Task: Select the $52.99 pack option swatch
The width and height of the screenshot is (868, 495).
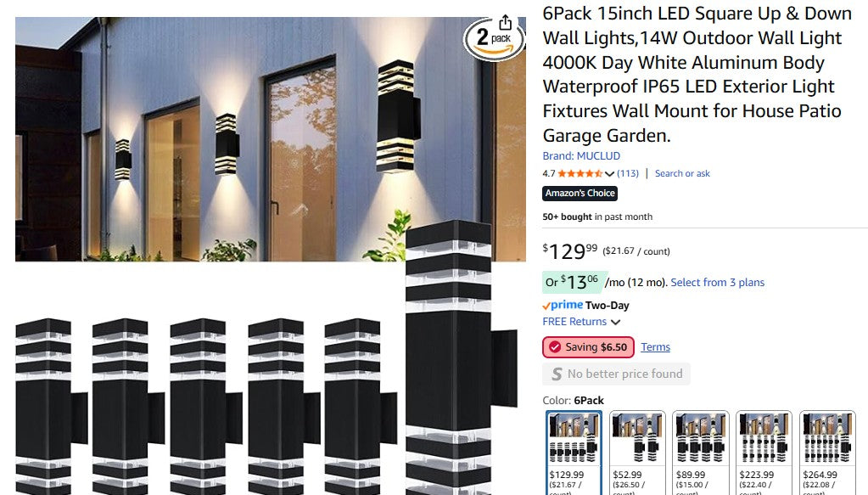Action: [x=637, y=453]
